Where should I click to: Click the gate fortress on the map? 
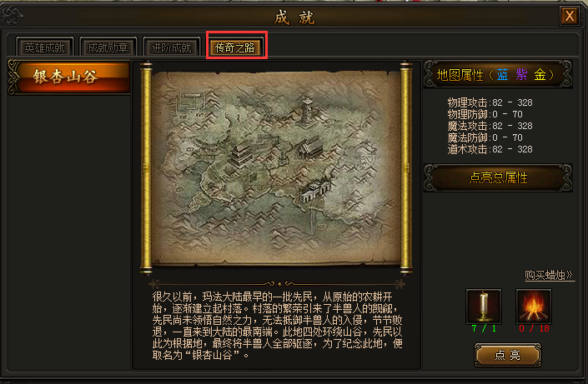point(315,190)
